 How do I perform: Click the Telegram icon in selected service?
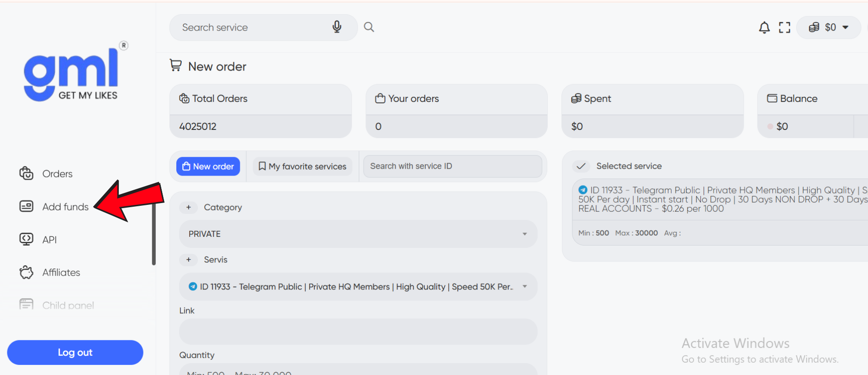[x=583, y=189]
